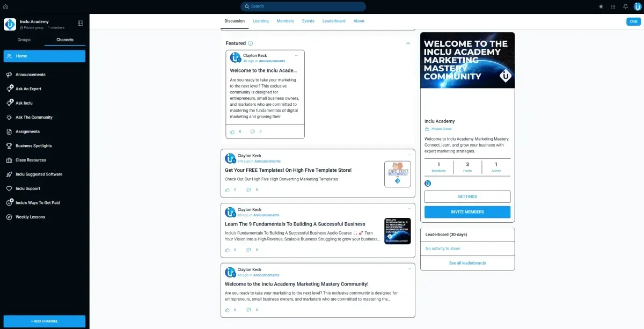Open the Discussion tab

tap(235, 21)
